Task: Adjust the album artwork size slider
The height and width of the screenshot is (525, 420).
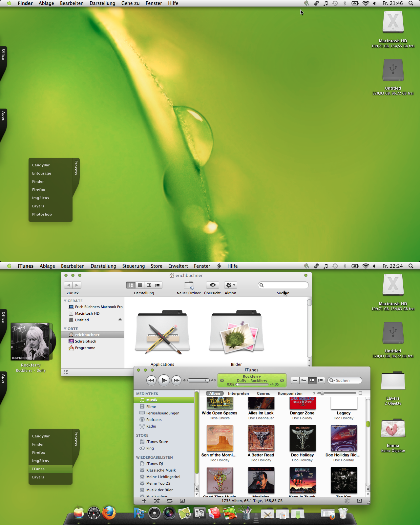Action: [x=337, y=393]
